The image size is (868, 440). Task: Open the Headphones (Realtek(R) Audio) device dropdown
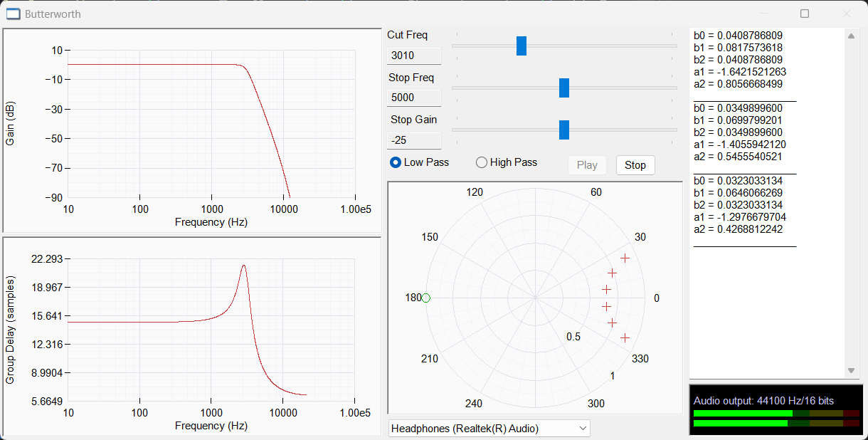click(x=489, y=429)
